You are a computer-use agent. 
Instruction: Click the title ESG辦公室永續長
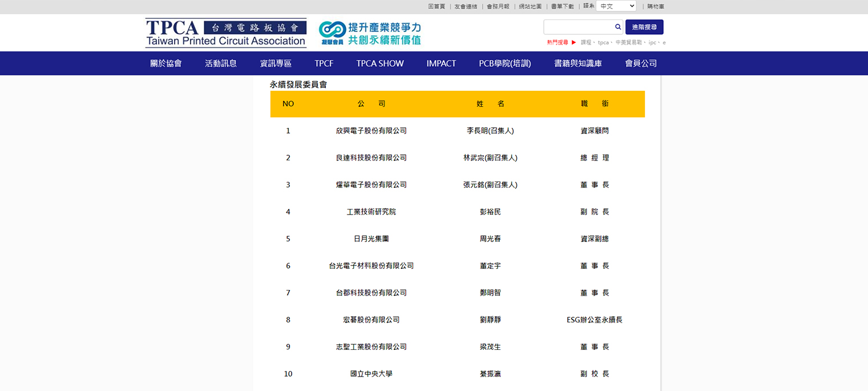595,320
